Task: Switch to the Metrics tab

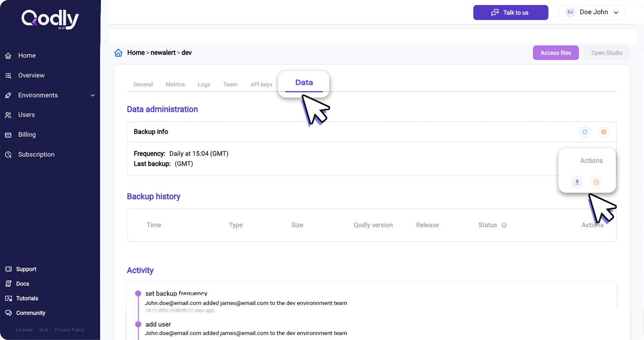Action: click(175, 84)
